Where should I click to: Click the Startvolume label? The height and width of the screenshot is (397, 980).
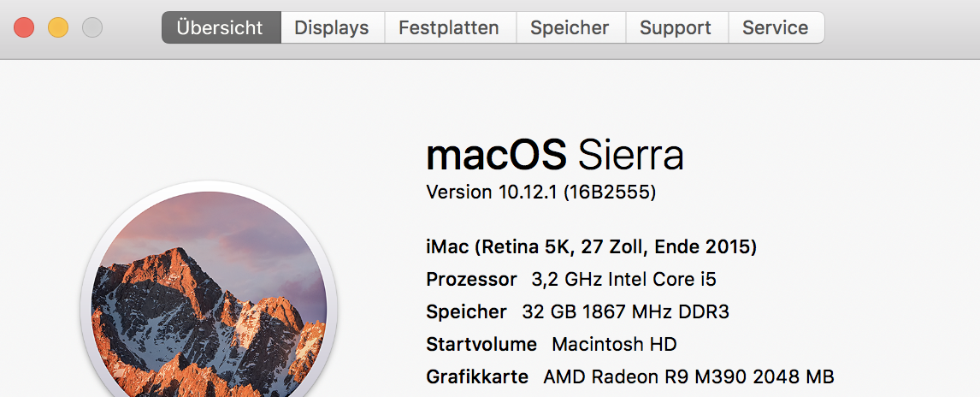481,345
